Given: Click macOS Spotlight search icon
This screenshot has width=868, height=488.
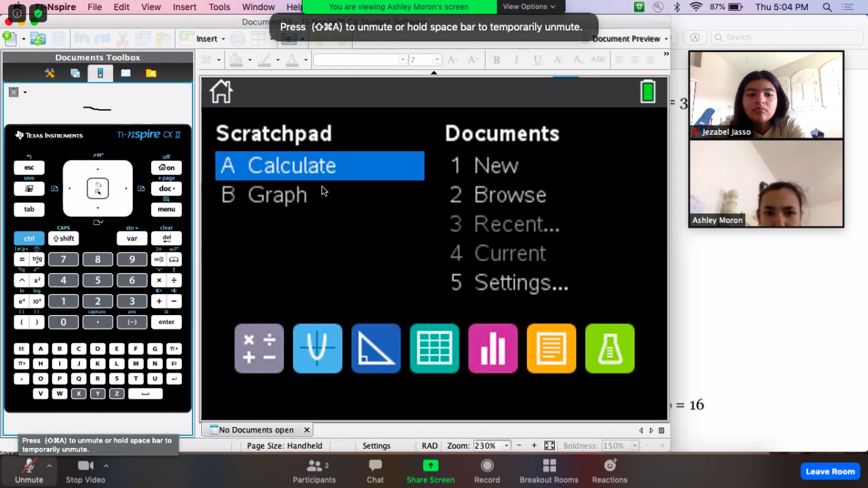Looking at the screenshot, I should (827, 7).
